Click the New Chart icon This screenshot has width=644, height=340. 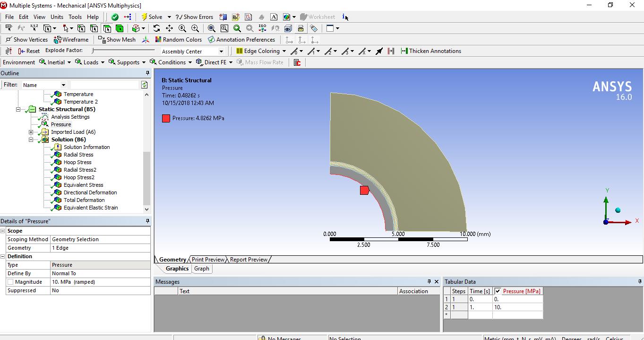pyautogui.click(x=249, y=17)
